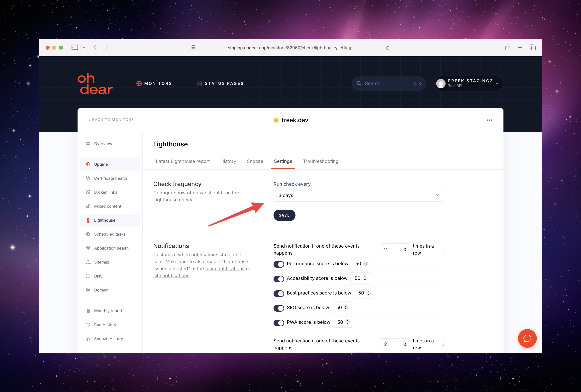Switch to Latest Lighthouse report tab
The width and height of the screenshot is (581, 392).
tap(183, 161)
